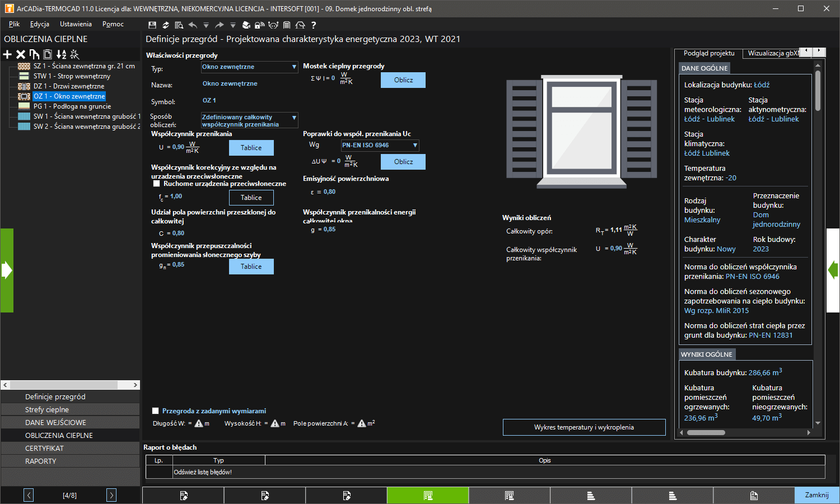Add a new partition with plus icon
Image resolution: width=840 pixels, height=504 pixels.
coord(7,54)
